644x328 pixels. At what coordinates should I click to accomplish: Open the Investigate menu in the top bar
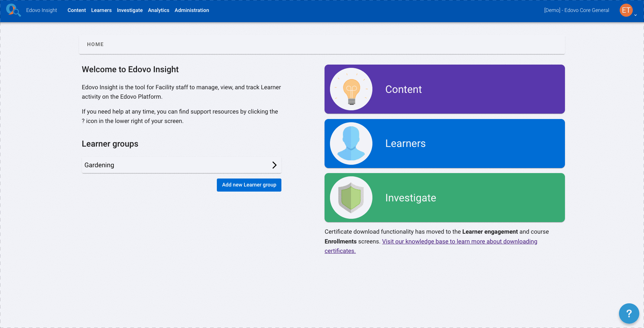(x=130, y=10)
